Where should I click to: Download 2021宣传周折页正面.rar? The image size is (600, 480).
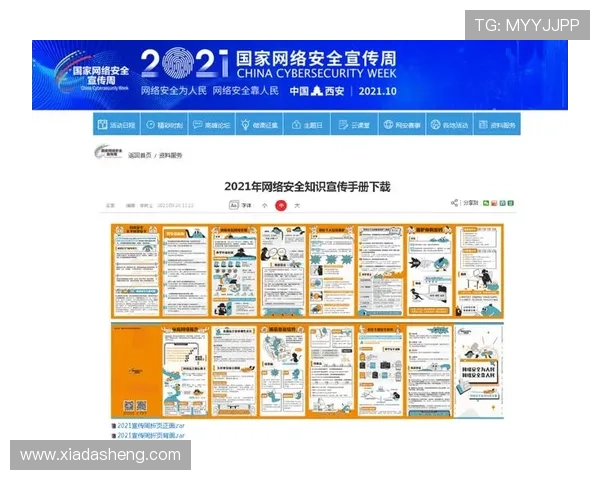[151, 426]
